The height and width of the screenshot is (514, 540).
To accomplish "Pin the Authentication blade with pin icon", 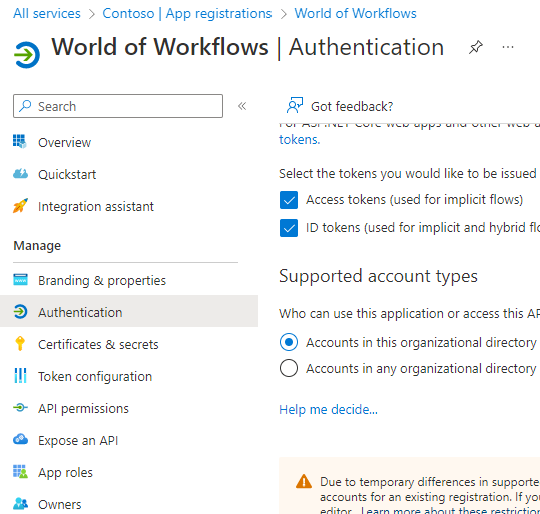I will (x=476, y=47).
